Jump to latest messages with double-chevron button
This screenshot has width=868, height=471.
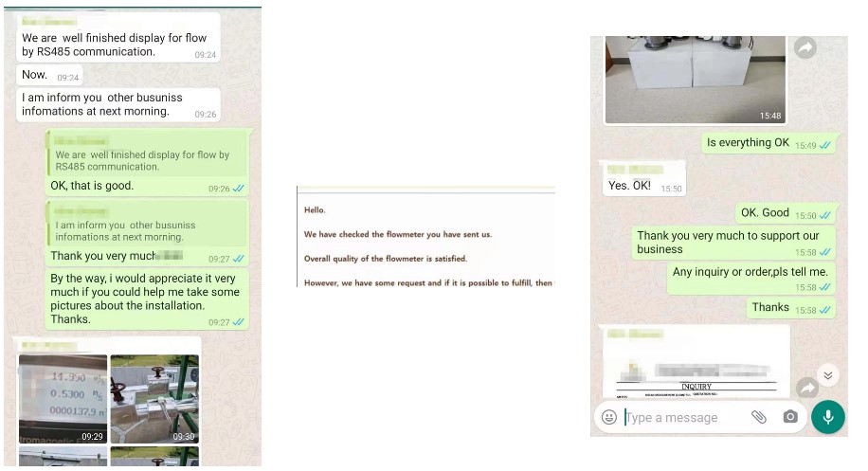(x=827, y=375)
